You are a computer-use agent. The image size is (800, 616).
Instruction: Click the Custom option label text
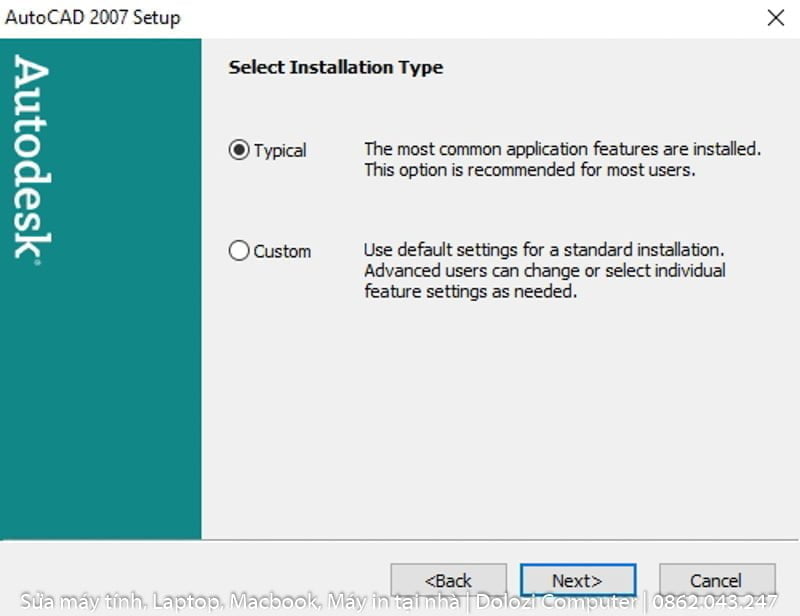tap(282, 251)
